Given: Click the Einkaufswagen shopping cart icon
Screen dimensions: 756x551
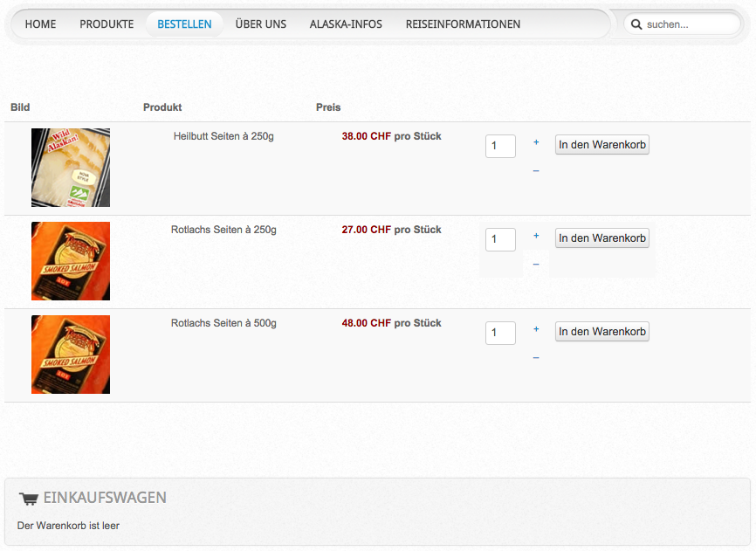Looking at the screenshot, I should click(29, 499).
